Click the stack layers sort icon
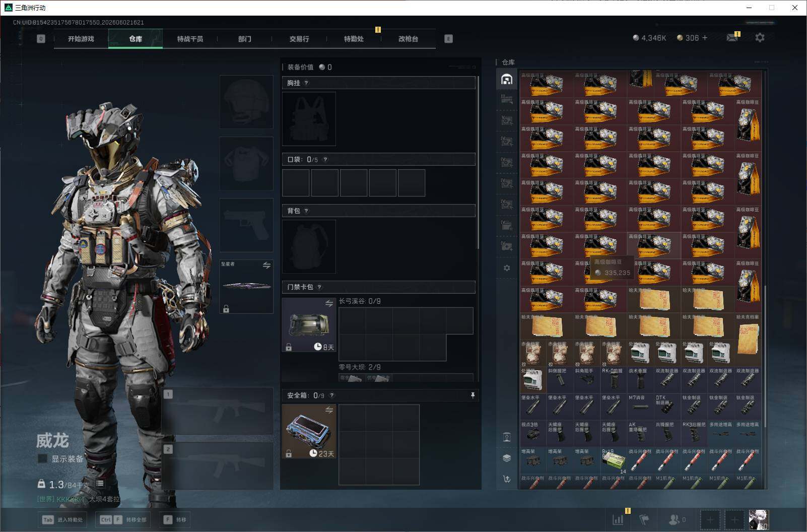This screenshot has height=532, width=807. [507, 458]
